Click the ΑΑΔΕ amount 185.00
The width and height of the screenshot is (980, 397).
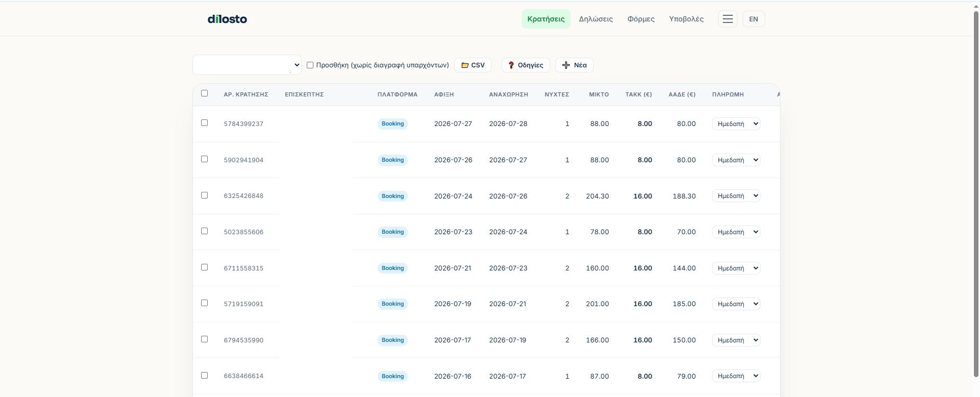(684, 304)
